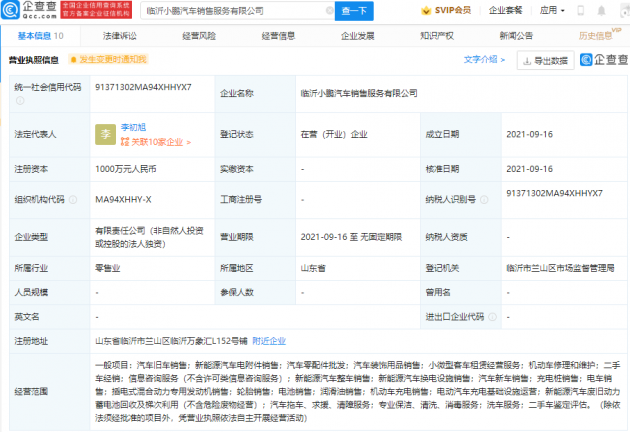Viewport: 630px width, 432px height.
Task: Select organization code MA94XHHY-X
Action: click(x=123, y=200)
